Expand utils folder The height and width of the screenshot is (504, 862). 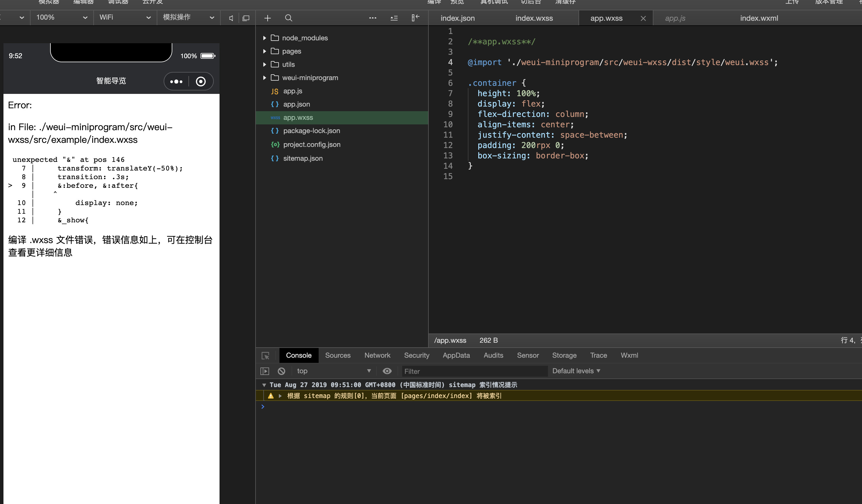coord(264,64)
